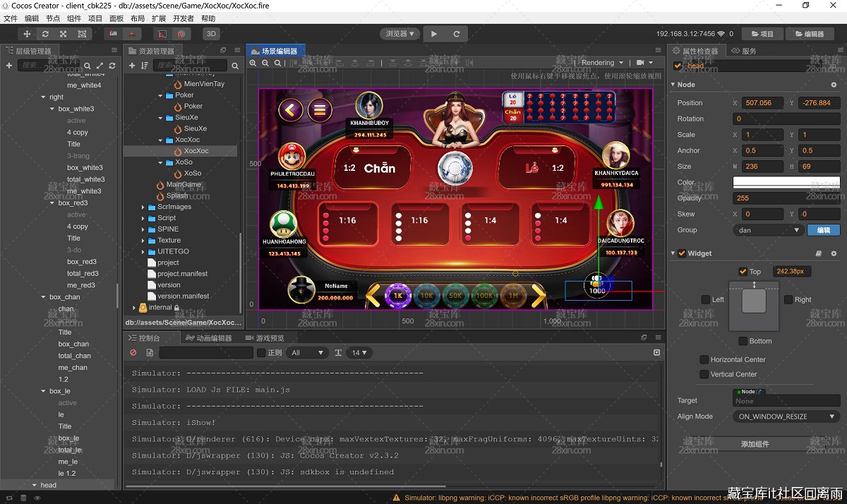The width and height of the screenshot is (847, 504).
Task: Collapse the box_chan node in hierarchy
Action: coord(44,297)
